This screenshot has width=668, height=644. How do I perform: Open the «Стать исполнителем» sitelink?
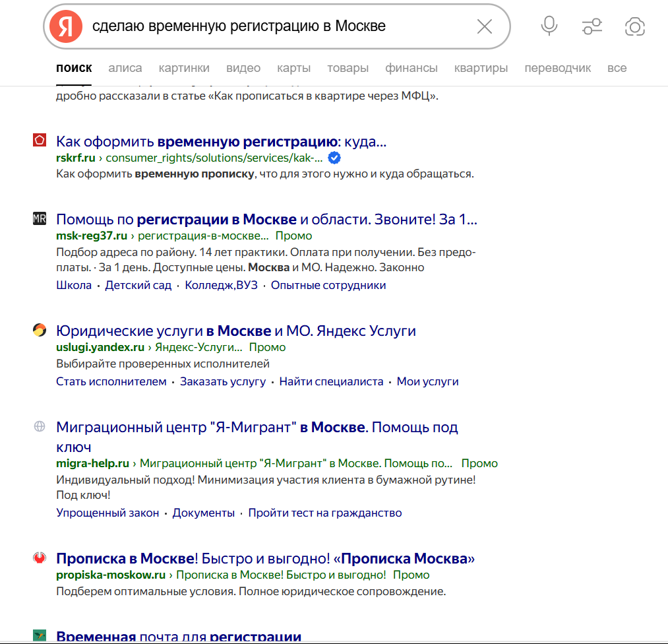[x=111, y=381]
